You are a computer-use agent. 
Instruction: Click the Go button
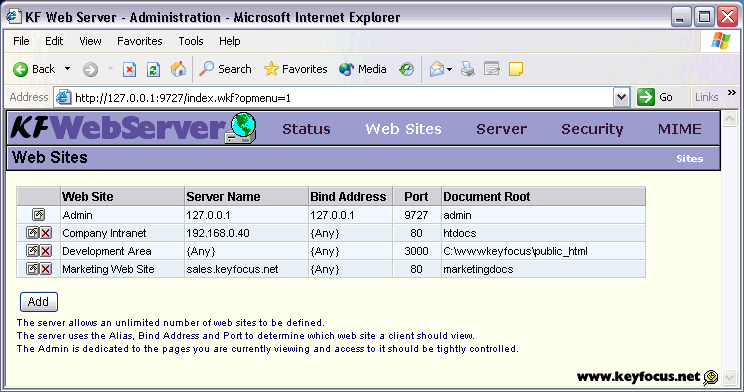[655, 97]
